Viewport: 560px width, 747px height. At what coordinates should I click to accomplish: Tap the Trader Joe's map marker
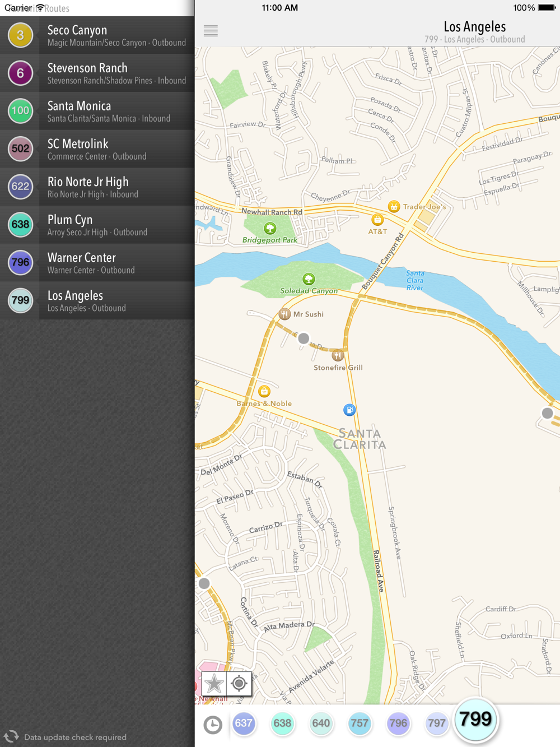point(394,207)
